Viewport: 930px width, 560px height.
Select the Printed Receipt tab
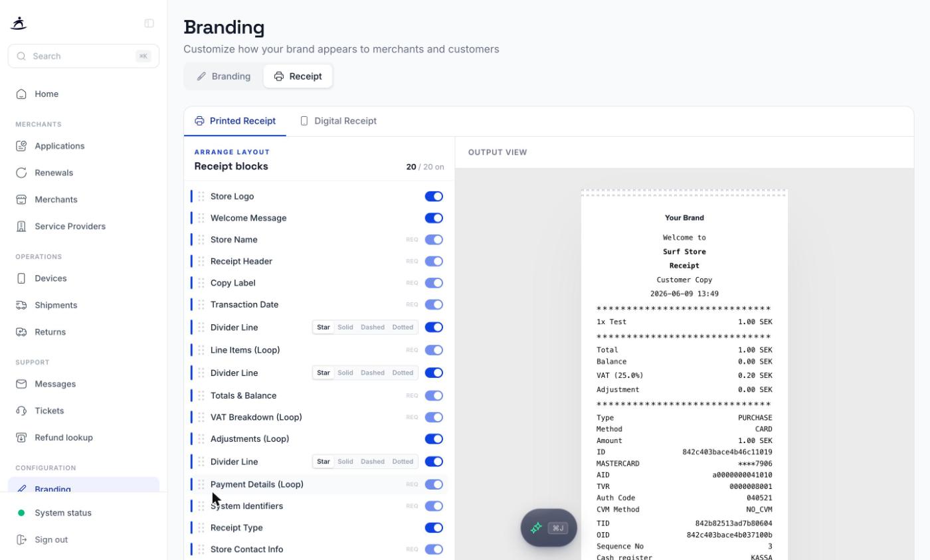tap(235, 121)
